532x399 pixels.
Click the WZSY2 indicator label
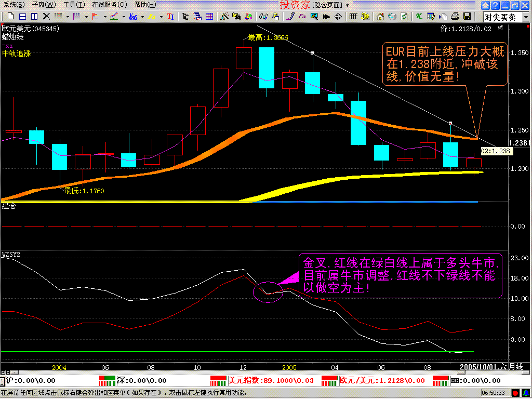[11, 254]
